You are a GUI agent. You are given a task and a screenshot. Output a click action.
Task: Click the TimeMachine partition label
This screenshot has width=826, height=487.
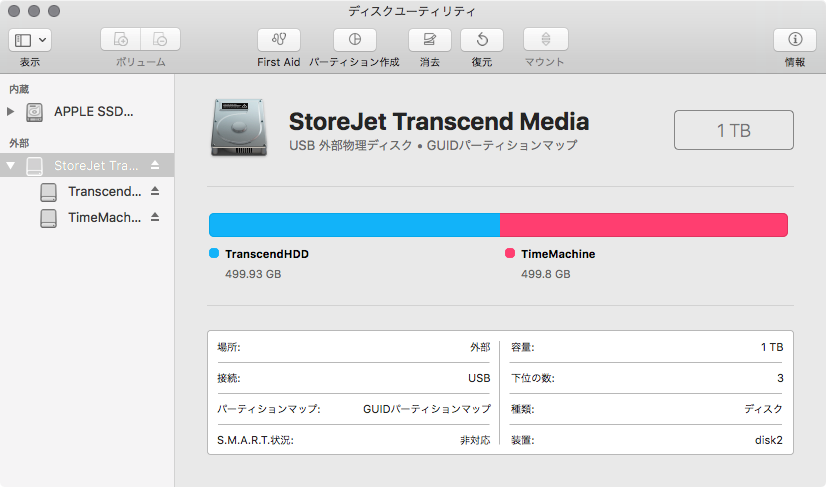pyautogui.click(x=558, y=254)
